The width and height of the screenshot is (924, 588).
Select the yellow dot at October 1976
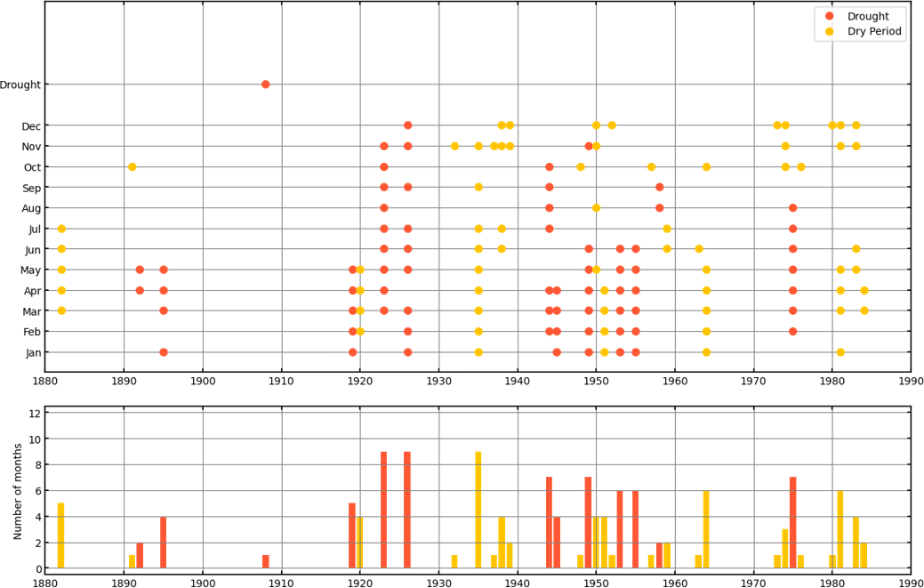[800, 166]
